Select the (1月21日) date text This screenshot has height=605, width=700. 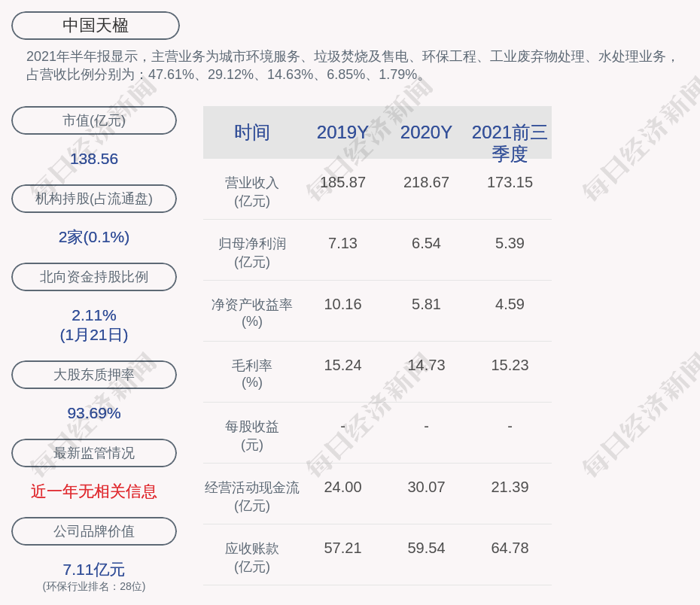click(x=94, y=335)
